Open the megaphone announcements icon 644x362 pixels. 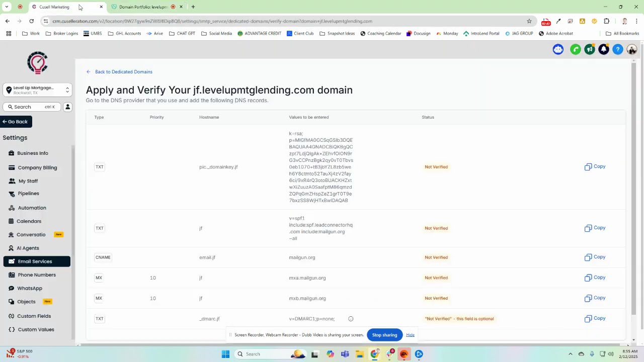pyautogui.click(x=590, y=49)
